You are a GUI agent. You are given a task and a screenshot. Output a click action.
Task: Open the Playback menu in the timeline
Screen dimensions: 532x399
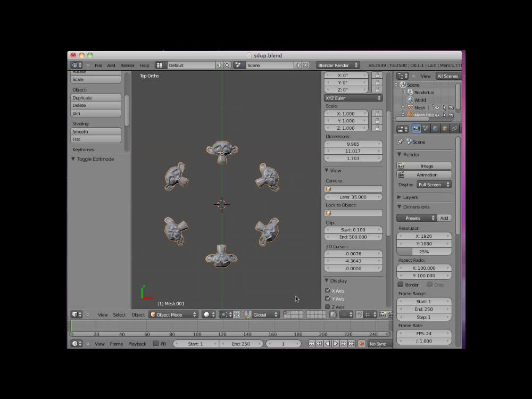pyautogui.click(x=137, y=344)
